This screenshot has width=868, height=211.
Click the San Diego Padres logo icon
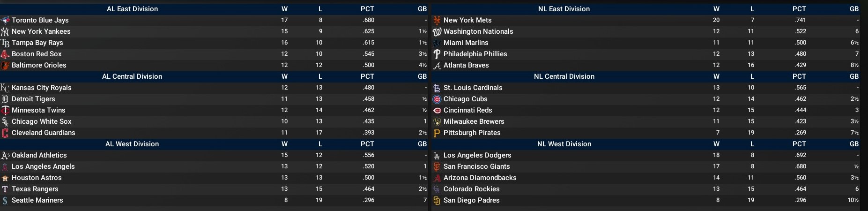click(437, 200)
